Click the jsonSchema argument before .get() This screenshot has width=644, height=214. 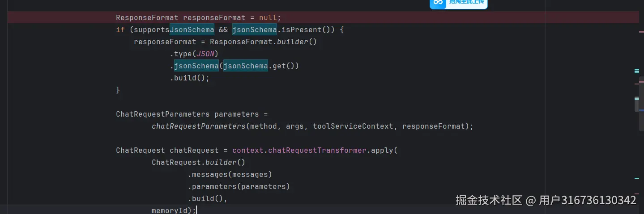245,66
